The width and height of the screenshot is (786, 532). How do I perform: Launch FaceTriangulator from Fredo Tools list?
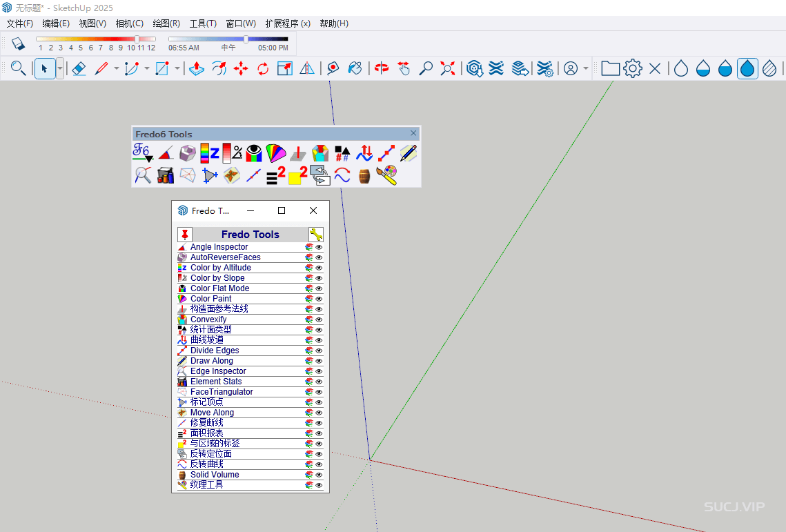coord(222,392)
